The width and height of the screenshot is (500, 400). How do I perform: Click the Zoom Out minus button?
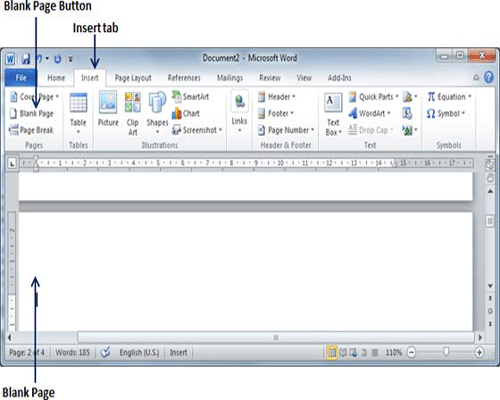[412, 352]
